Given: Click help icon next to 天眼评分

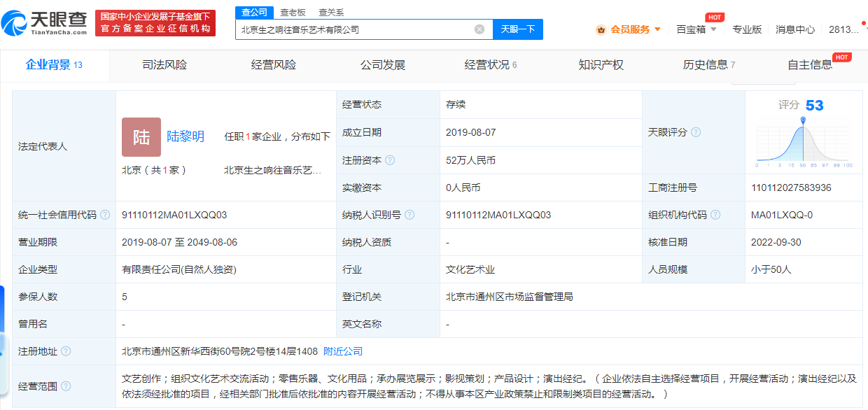Looking at the screenshot, I should point(696,132).
